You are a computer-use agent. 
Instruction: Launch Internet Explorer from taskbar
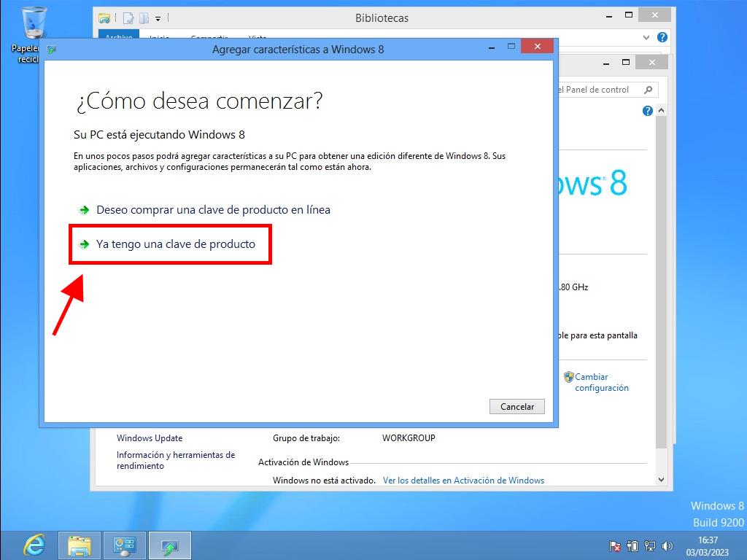point(34,545)
